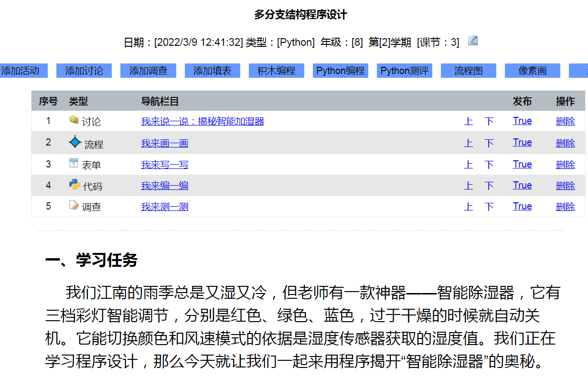588x388 pixels.
Task: Move 我来画一画 row down with 下
Action: [x=489, y=143]
